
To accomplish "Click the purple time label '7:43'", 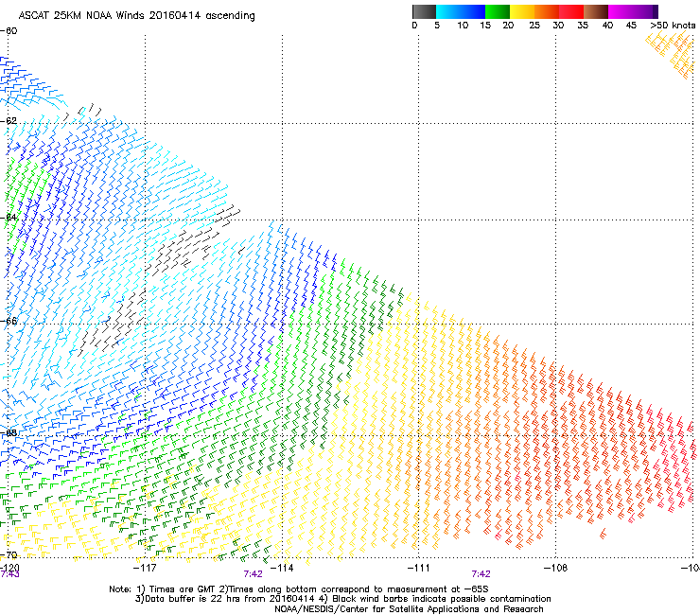I will (x=9, y=574).
